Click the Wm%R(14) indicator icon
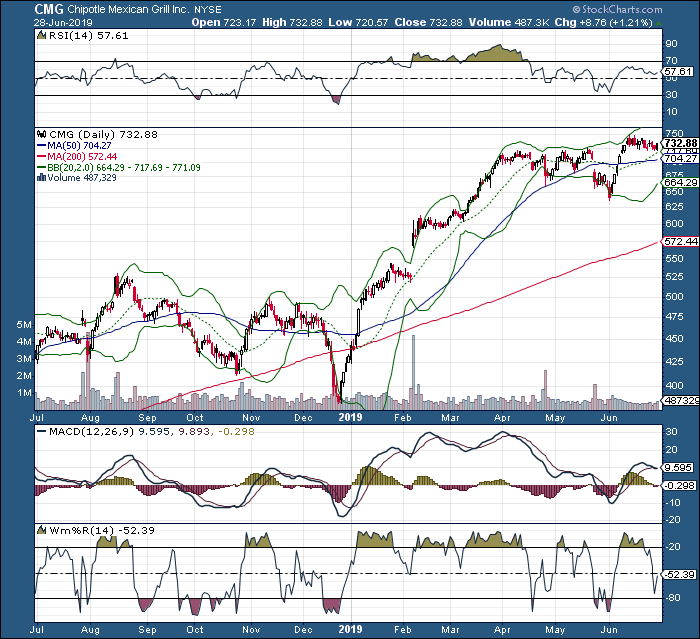Viewport: 700px width, 639px height. (x=42, y=530)
